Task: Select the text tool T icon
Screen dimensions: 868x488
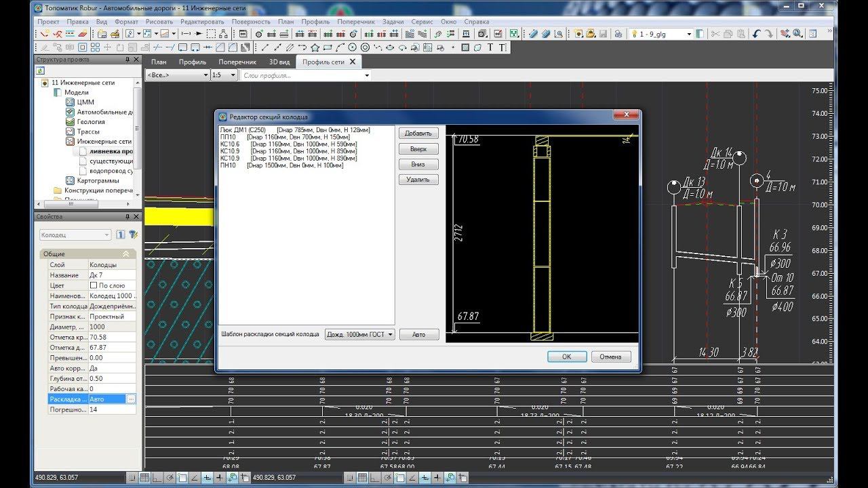Action: 491,47
